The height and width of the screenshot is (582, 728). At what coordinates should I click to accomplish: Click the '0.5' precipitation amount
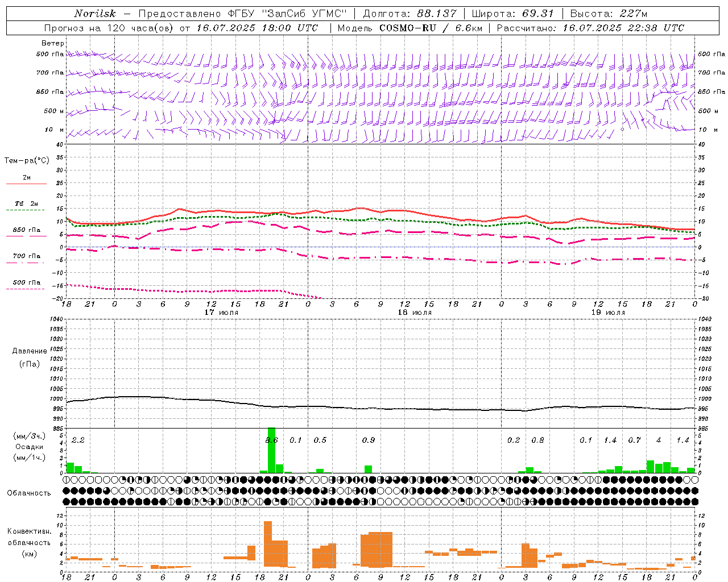(x=320, y=440)
